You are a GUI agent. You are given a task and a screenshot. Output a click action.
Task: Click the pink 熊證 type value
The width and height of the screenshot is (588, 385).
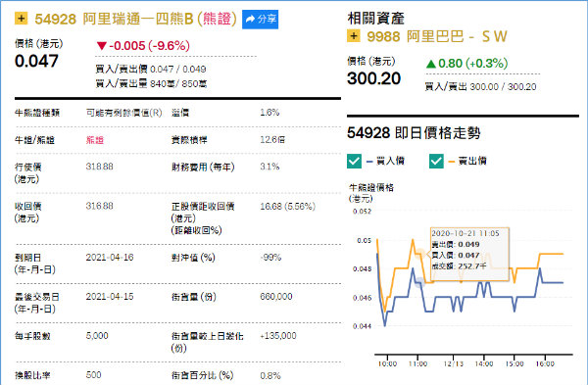click(95, 140)
